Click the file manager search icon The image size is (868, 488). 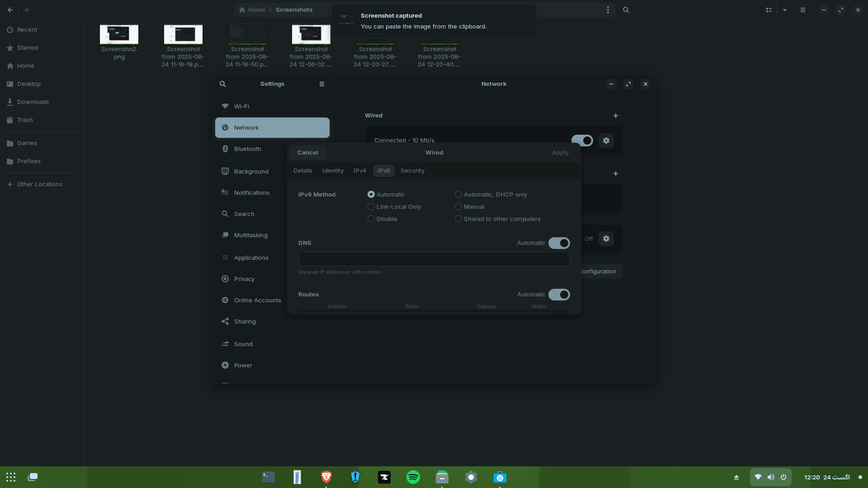pyautogui.click(x=626, y=10)
